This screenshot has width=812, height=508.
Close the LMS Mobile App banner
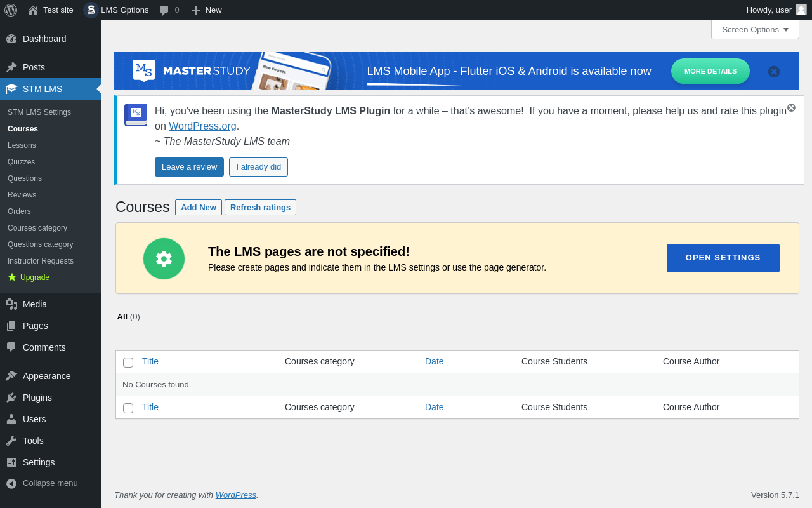click(774, 72)
